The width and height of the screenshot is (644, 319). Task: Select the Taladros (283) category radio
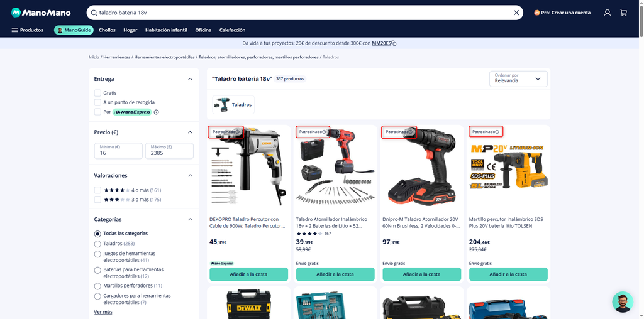tap(97, 244)
